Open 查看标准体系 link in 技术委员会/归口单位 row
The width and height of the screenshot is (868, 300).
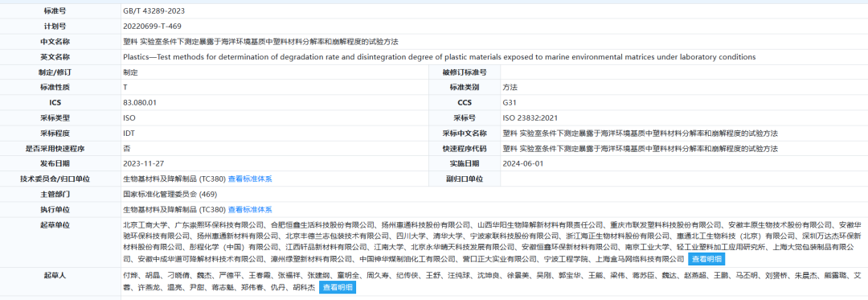pos(250,179)
